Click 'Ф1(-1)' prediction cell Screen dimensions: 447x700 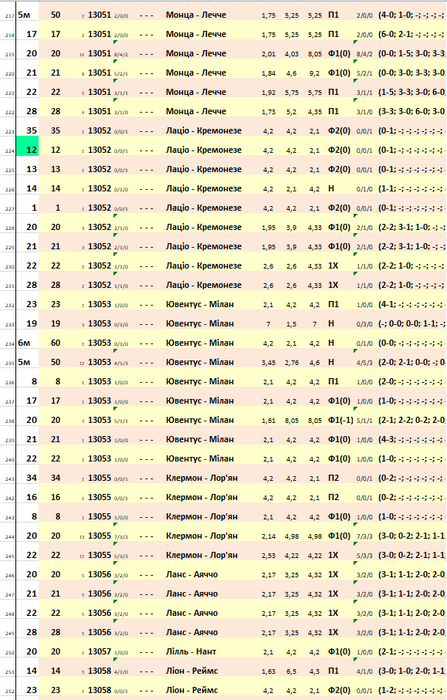pyautogui.click(x=341, y=420)
